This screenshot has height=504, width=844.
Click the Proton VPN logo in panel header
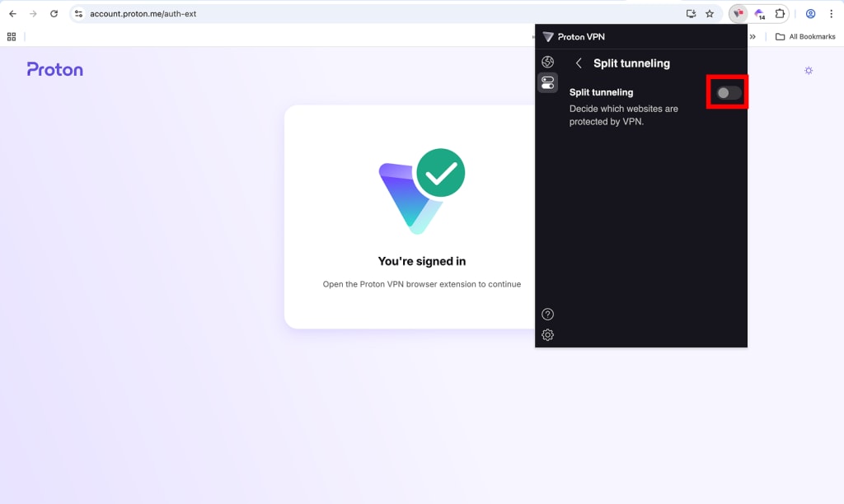[574, 36]
